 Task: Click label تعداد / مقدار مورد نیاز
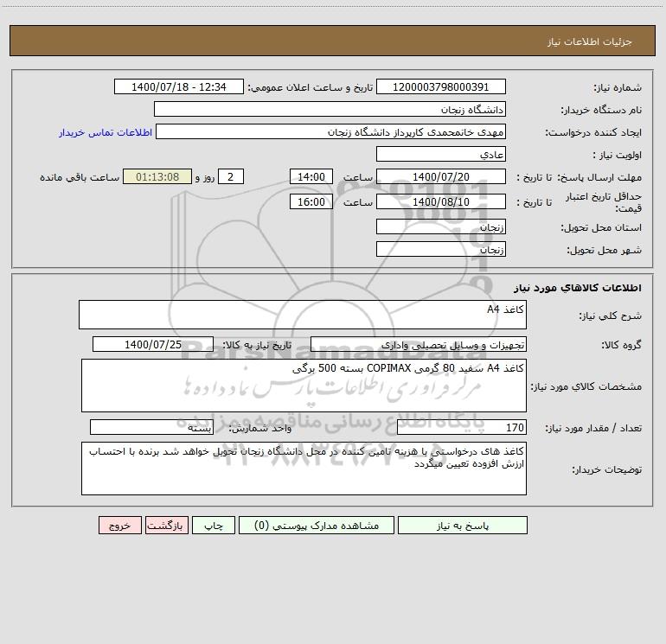click(593, 429)
